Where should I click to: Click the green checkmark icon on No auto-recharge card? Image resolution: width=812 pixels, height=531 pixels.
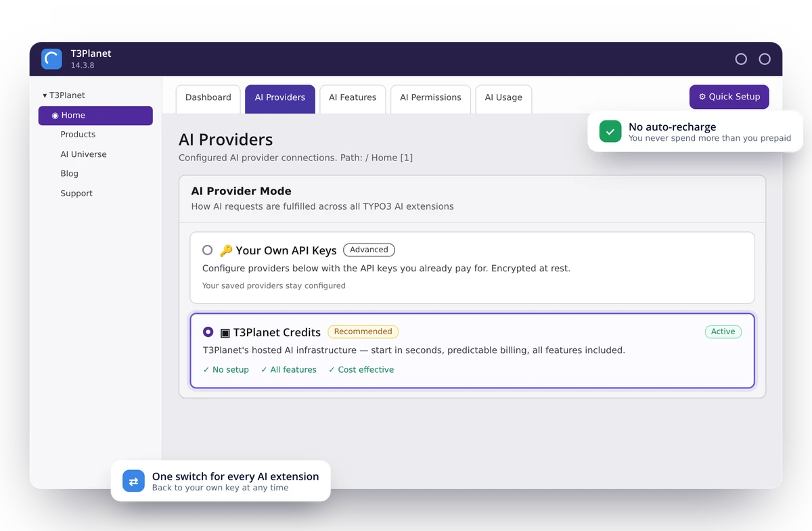[610, 132]
